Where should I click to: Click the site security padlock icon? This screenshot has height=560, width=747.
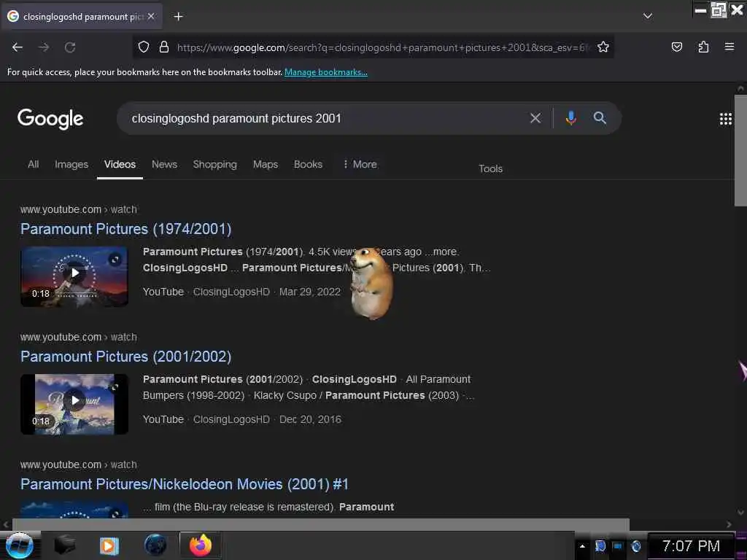pyautogui.click(x=164, y=47)
